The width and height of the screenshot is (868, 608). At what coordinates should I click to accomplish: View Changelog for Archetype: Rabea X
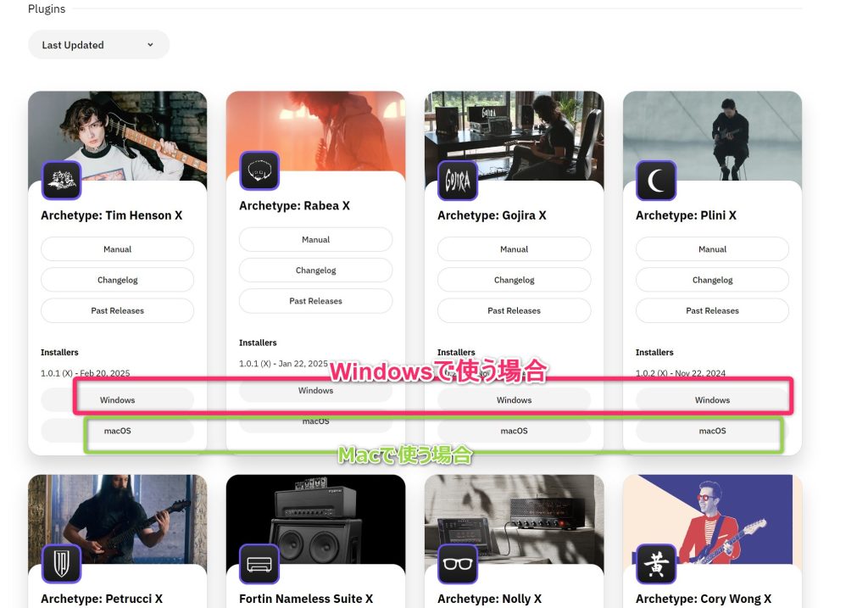pyautogui.click(x=315, y=271)
